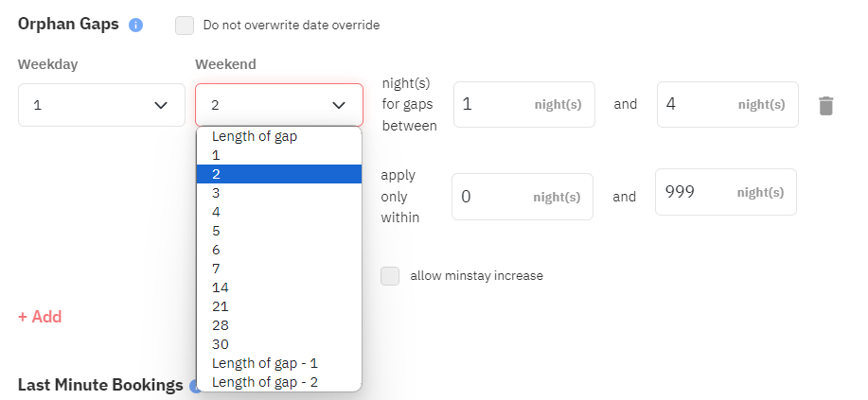
Task: Collapse the Weekend dropdown showing 2
Action: [279, 105]
